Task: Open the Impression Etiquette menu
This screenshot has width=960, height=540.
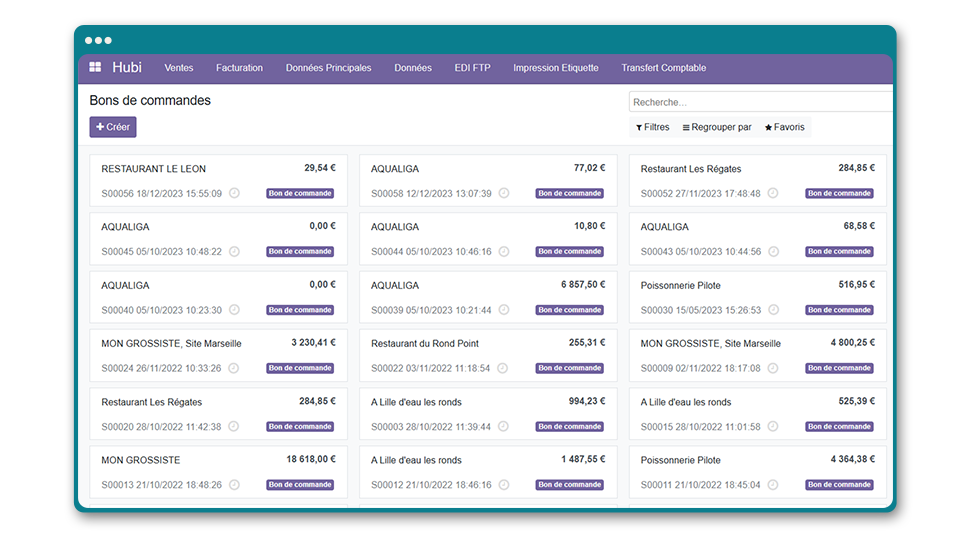Action: 556,68
